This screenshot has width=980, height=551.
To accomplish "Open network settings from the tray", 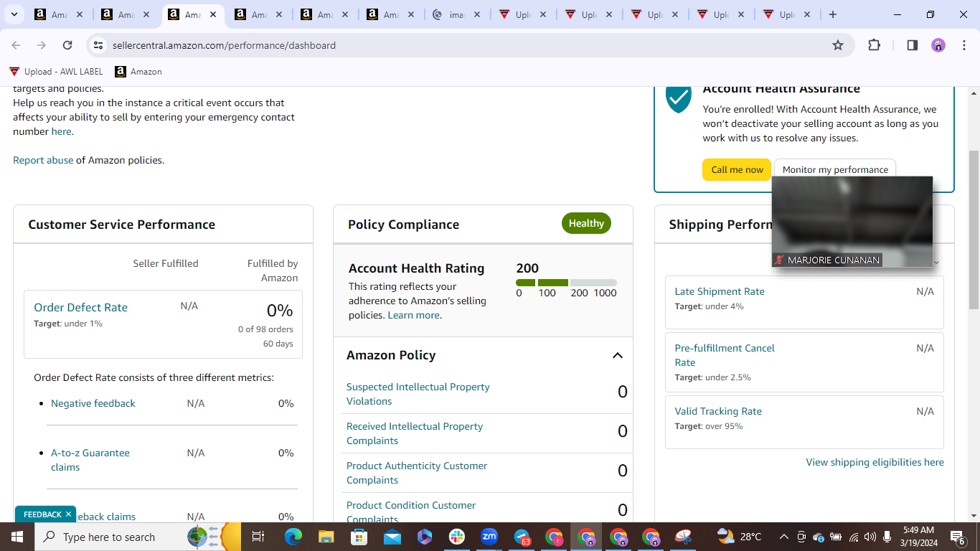I will pyautogui.click(x=854, y=537).
